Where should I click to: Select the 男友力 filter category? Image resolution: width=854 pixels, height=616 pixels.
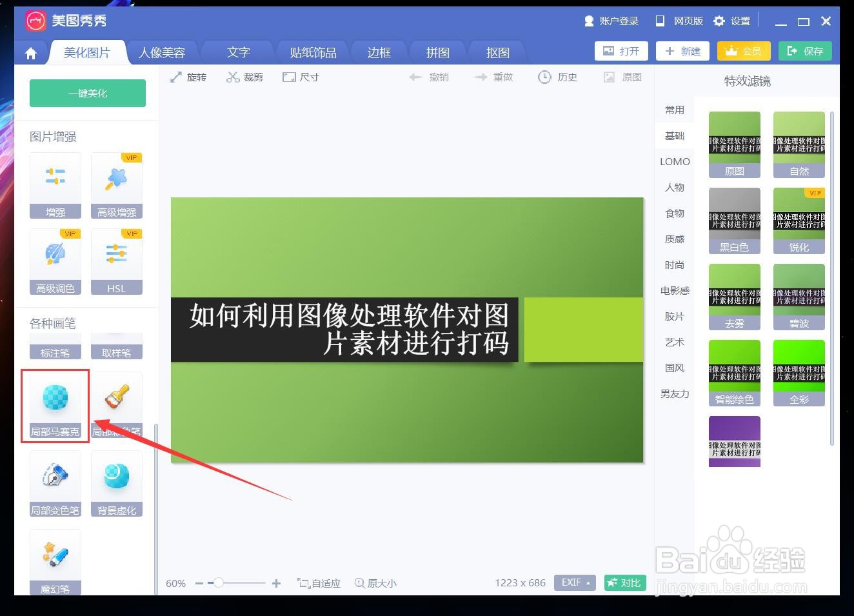(x=675, y=394)
